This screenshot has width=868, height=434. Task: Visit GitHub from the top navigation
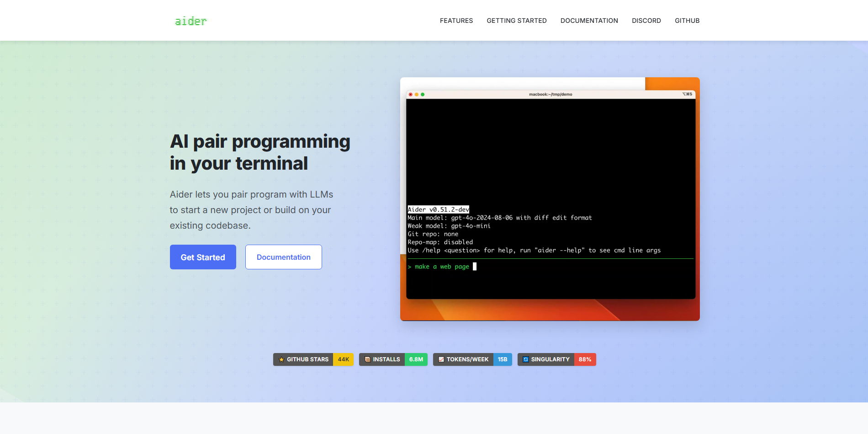click(687, 21)
